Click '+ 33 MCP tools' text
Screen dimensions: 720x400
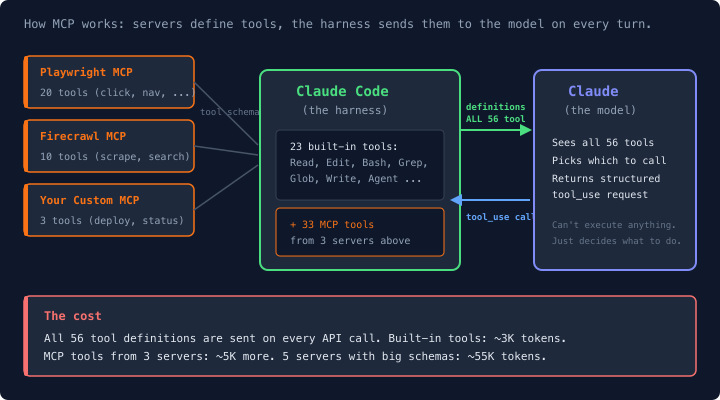332,225
